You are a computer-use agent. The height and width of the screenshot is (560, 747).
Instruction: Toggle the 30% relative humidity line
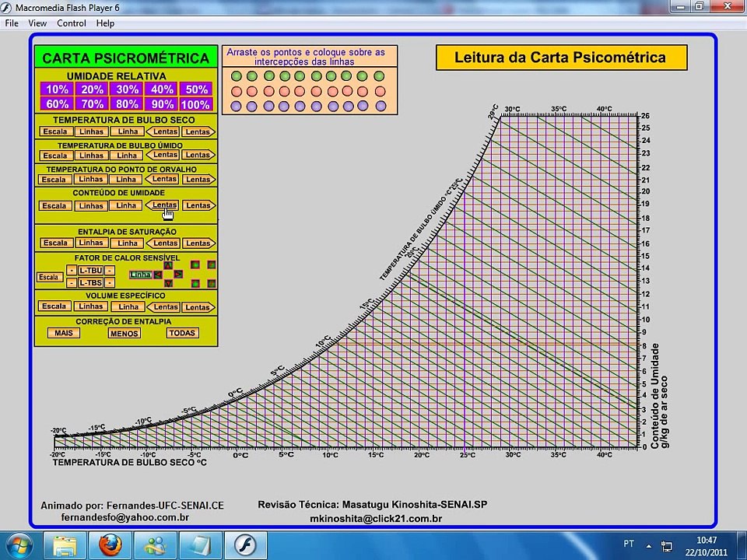(127, 89)
